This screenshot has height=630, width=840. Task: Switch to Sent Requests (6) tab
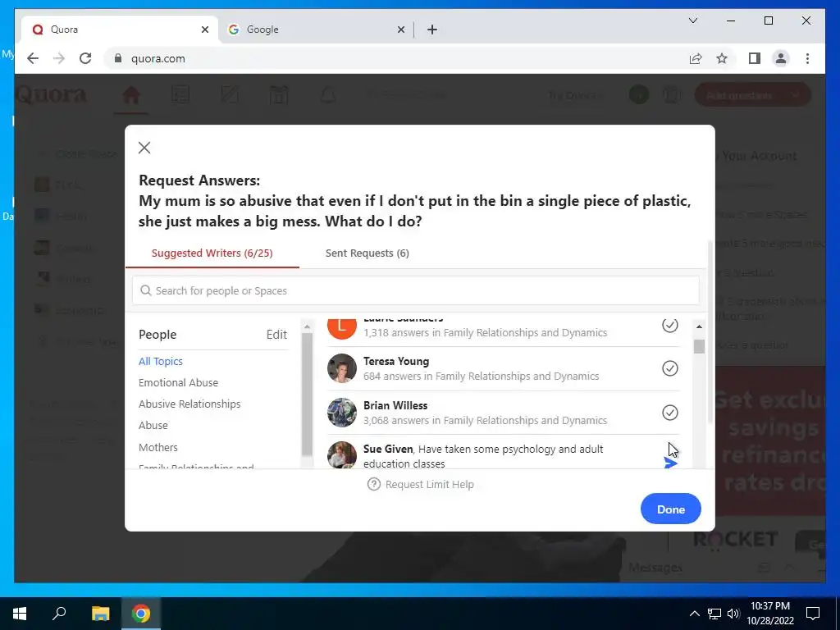(367, 253)
